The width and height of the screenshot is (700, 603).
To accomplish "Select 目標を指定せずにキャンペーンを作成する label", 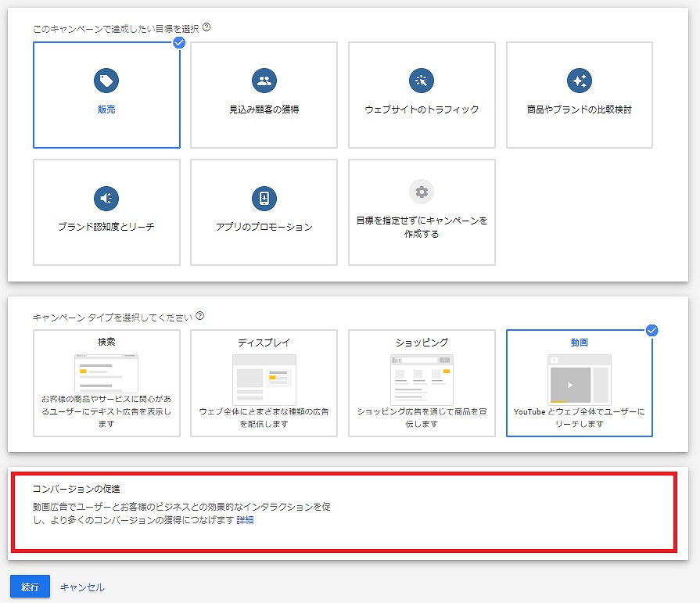I will (x=422, y=227).
